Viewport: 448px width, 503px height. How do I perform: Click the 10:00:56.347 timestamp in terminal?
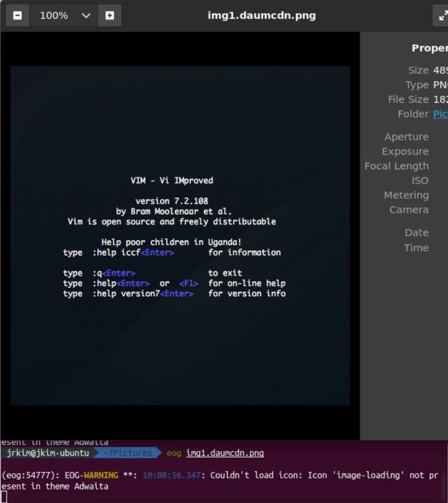(x=172, y=475)
